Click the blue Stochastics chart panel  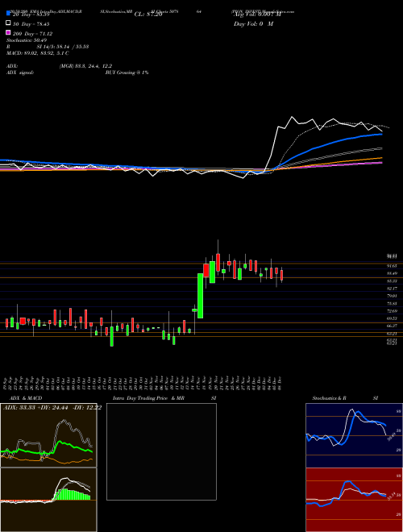354,435
